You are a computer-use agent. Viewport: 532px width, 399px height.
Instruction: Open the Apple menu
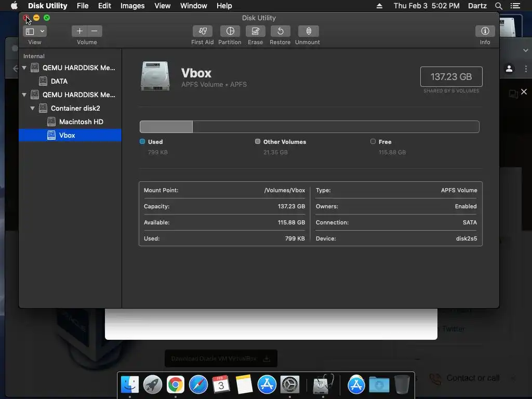click(x=14, y=6)
